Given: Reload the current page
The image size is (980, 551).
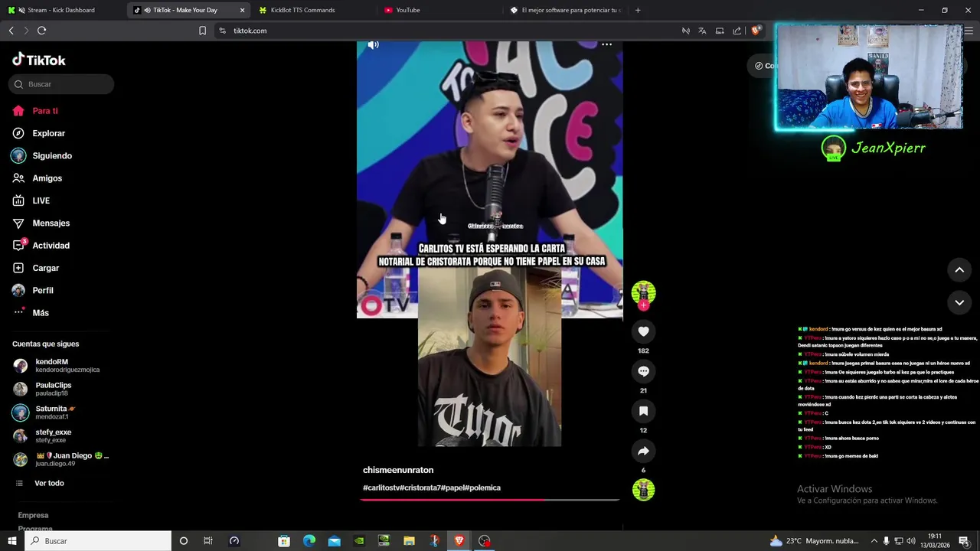Looking at the screenshot, I should 41,31.
